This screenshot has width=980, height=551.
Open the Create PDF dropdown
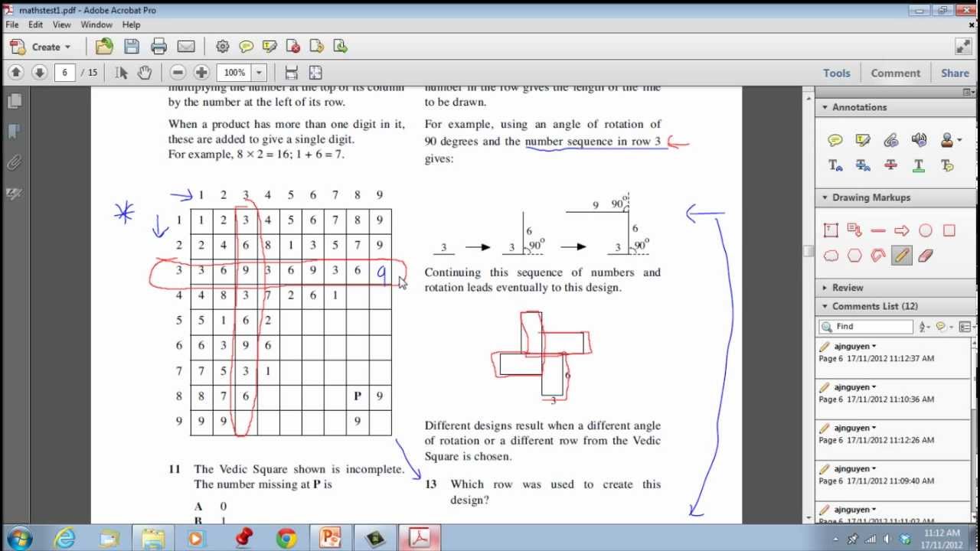click(41, 47)
